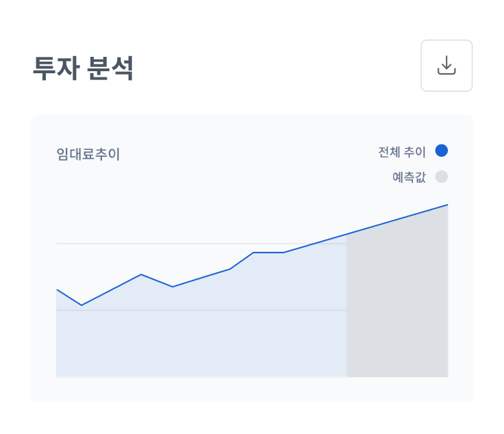
Task: Click the trend line where the forecast region begins
Action: pos(346,234)
